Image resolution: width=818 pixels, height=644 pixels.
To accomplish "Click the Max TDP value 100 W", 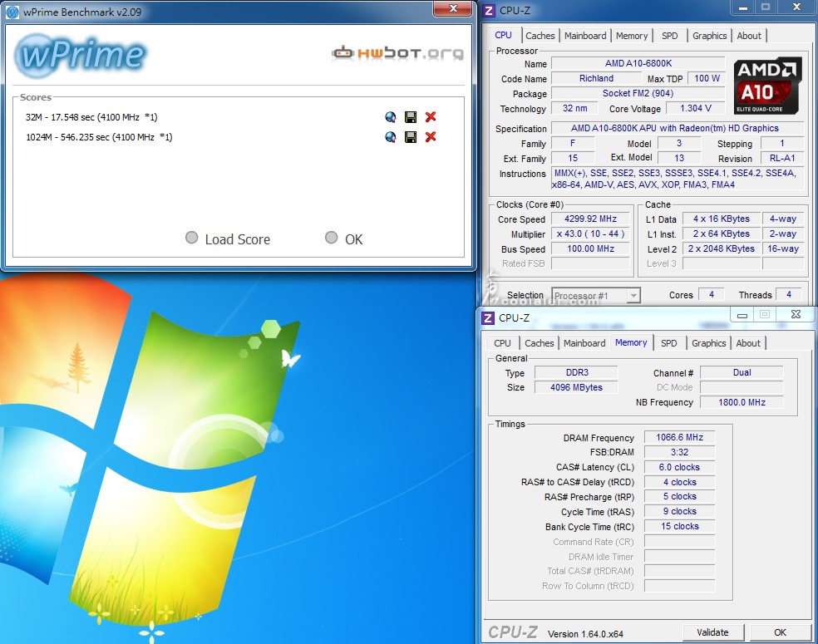I will 707,78.
